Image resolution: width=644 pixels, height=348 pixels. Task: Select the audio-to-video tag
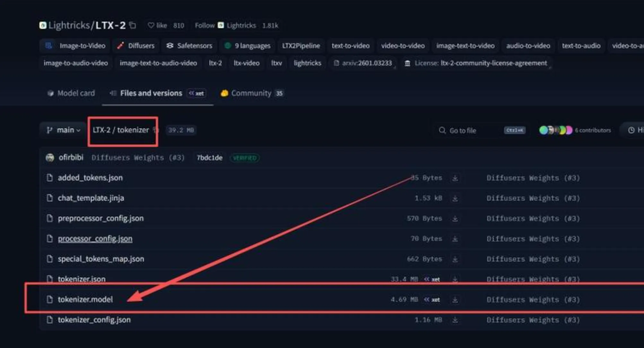[x=528, y=46]
